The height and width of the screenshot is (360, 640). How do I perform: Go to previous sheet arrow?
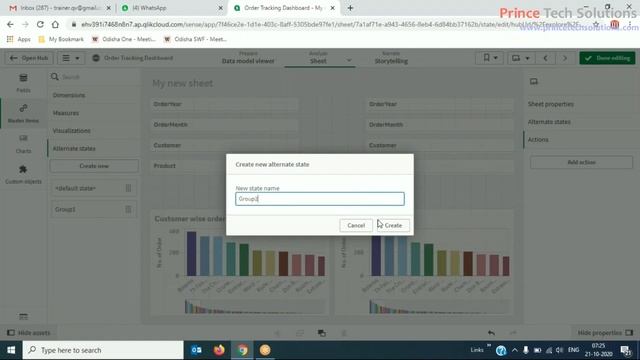545,58
